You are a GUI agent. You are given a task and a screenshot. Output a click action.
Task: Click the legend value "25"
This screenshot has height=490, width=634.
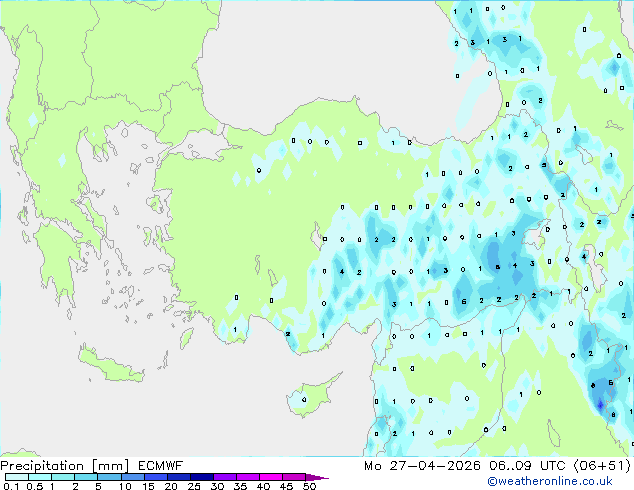[194, 486]
